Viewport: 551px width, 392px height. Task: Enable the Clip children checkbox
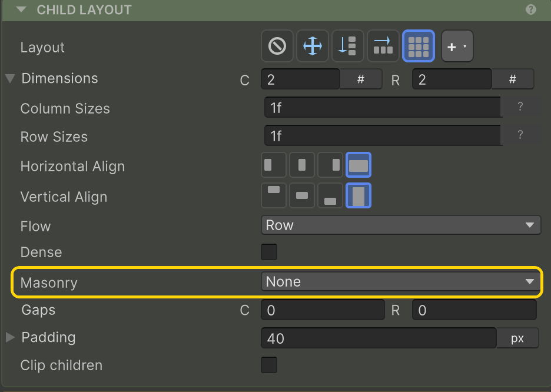(x=269, y=365)
